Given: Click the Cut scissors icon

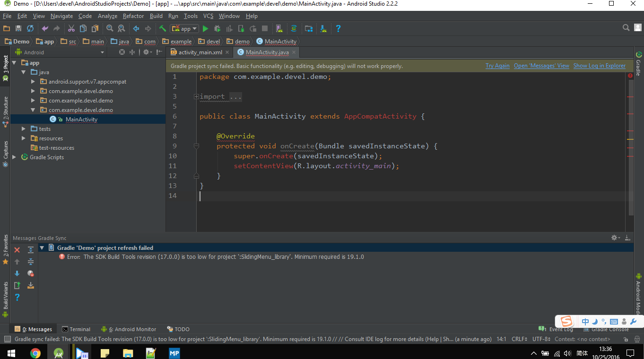Looking at the screenshot, I should click(x=71, y=28).
